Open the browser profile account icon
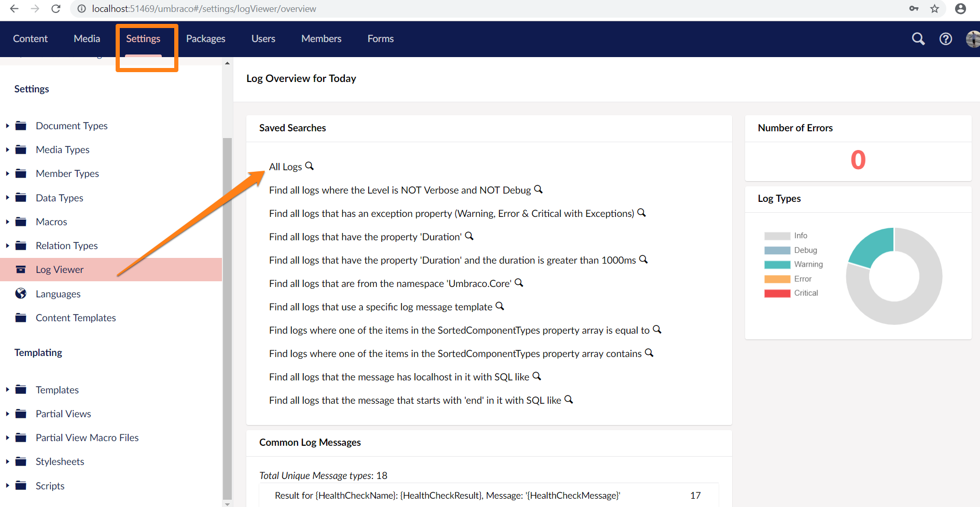Screen dimensions: 980x507 pyautogui.click(x=960, y=9)
